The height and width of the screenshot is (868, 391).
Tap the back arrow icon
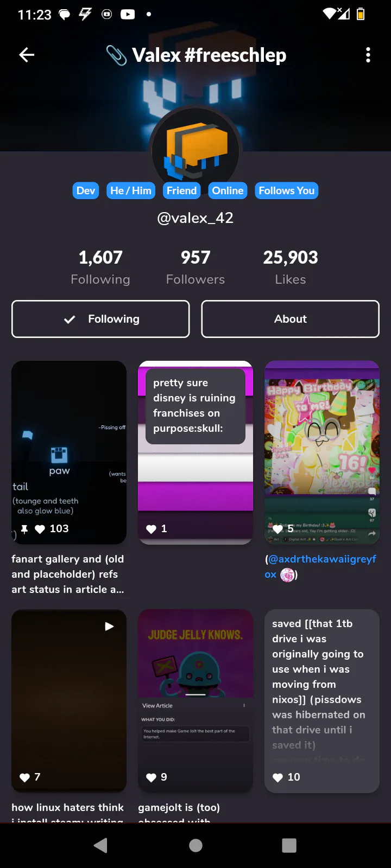(x=27, y=55)
